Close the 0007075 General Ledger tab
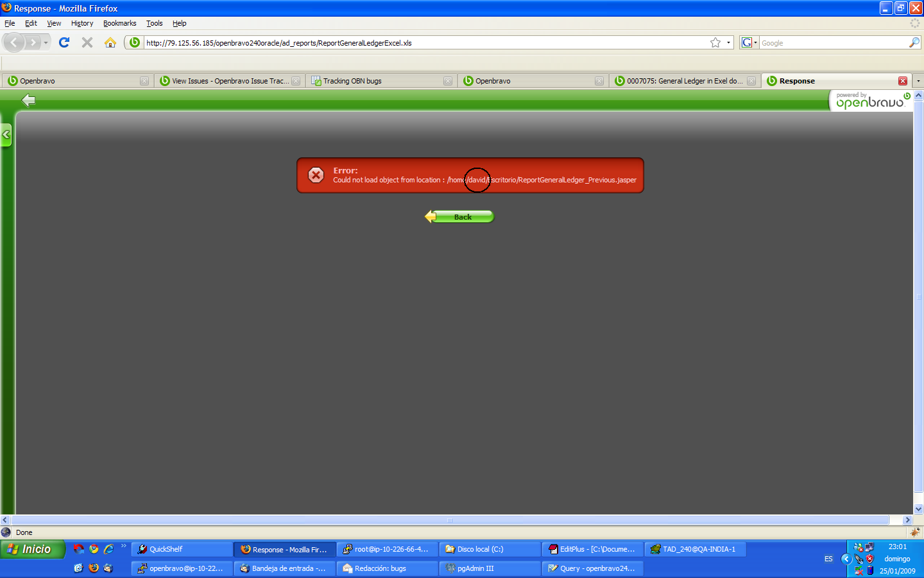924x578 pixels. [x=751, y=81]
